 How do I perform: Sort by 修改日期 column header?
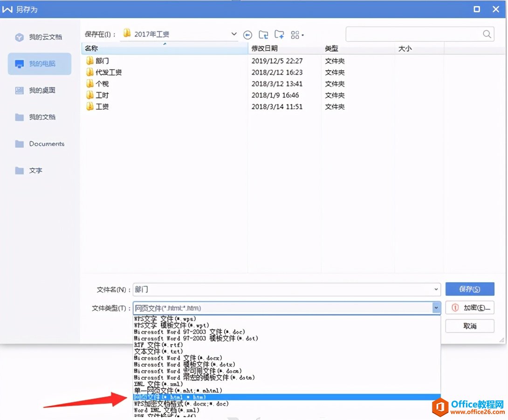(285, 48)
